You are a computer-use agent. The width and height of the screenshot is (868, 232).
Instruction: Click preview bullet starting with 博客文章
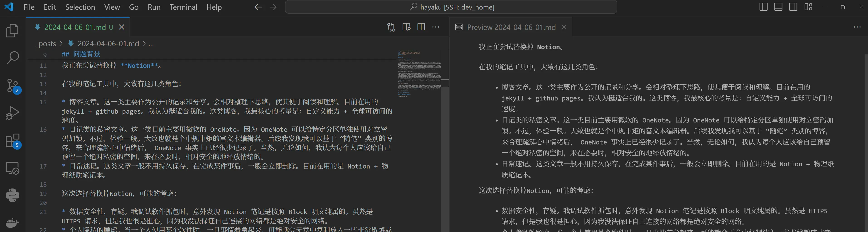tap(667, 98)
